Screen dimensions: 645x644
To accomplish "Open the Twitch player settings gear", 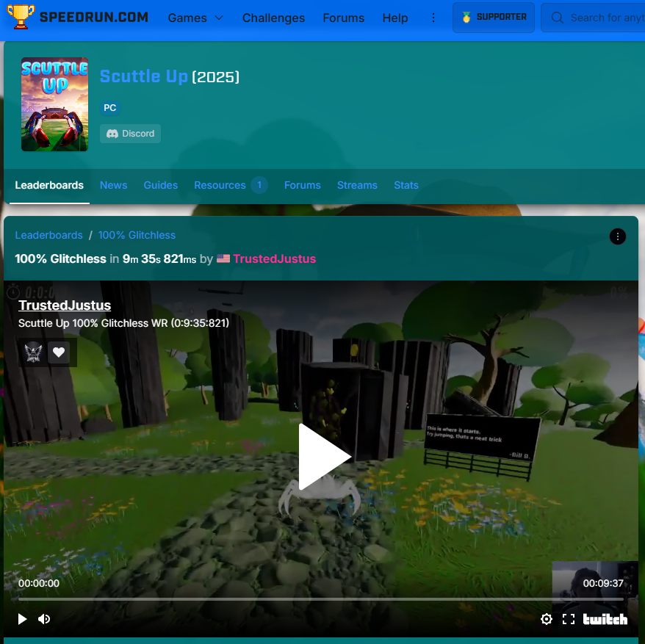I will pos(547,619).
